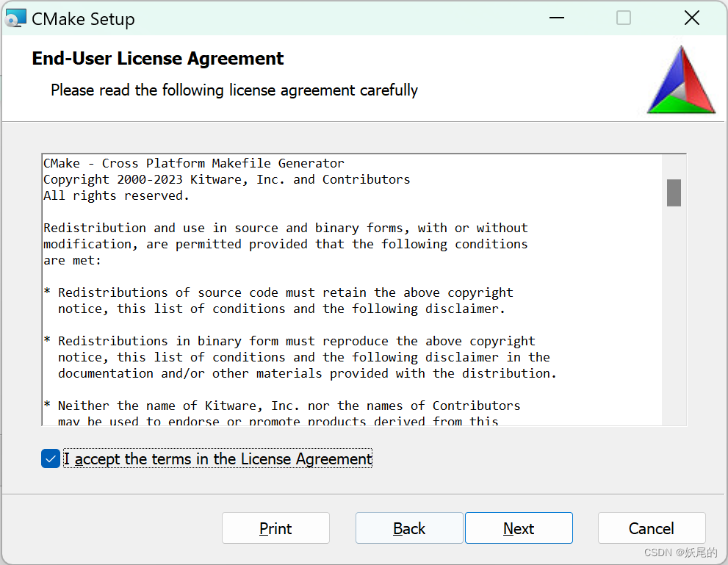This screenshot has height=565, width=728.
Task: Print the license agreement
Action: tap(275, 528)
